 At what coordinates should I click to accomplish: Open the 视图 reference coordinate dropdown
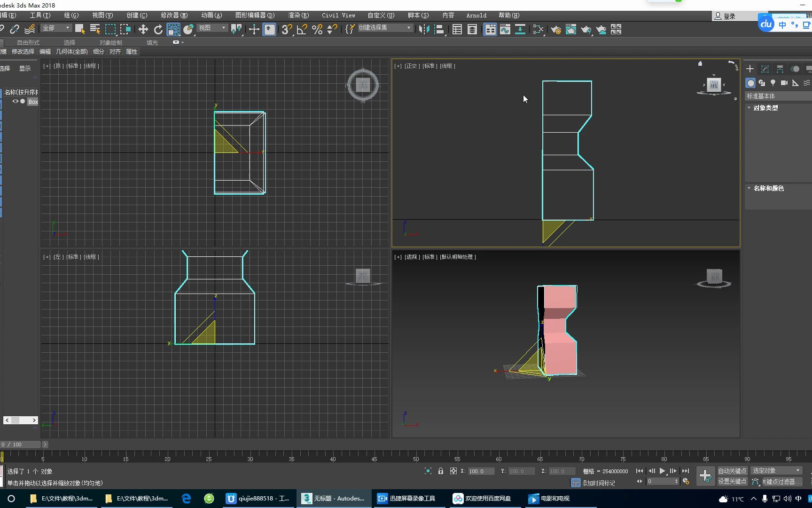212,28
